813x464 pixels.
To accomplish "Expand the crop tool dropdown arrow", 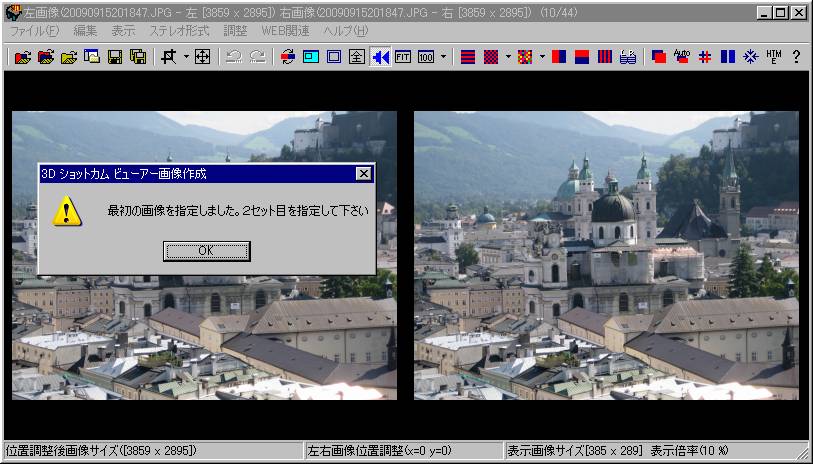I will [186, 57].
